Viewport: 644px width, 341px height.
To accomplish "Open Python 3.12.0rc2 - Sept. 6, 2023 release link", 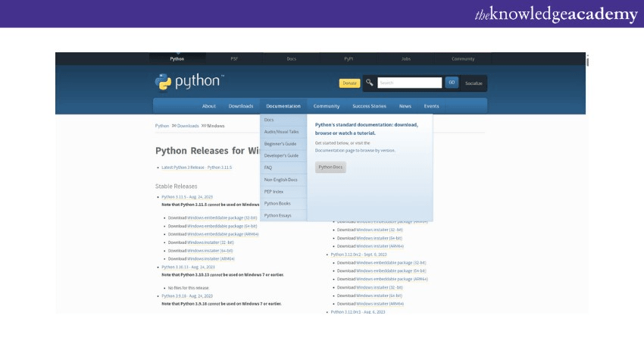I will pos(359,255).
